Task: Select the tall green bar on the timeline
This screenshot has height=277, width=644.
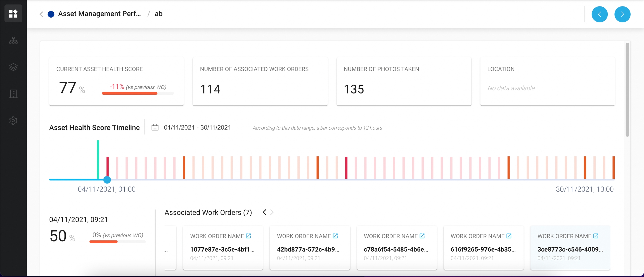Action: pos(98,159)
